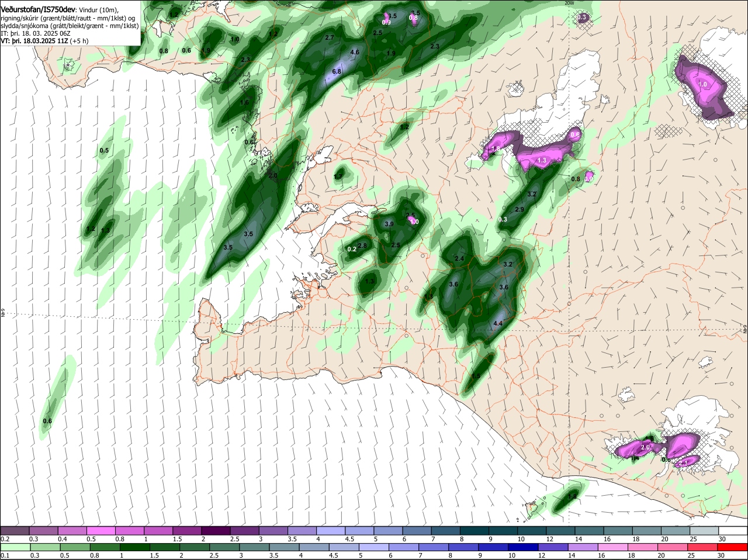Pick the violet 12–14 rain scale swatch
This screenshot has height=560, width=748.
(x=552, y=548)
